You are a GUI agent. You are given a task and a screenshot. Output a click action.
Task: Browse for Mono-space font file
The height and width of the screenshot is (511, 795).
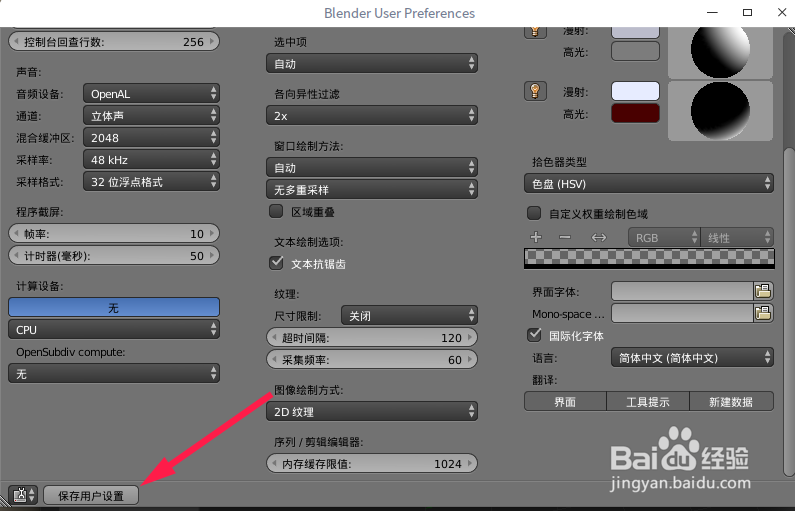(763, 313)
